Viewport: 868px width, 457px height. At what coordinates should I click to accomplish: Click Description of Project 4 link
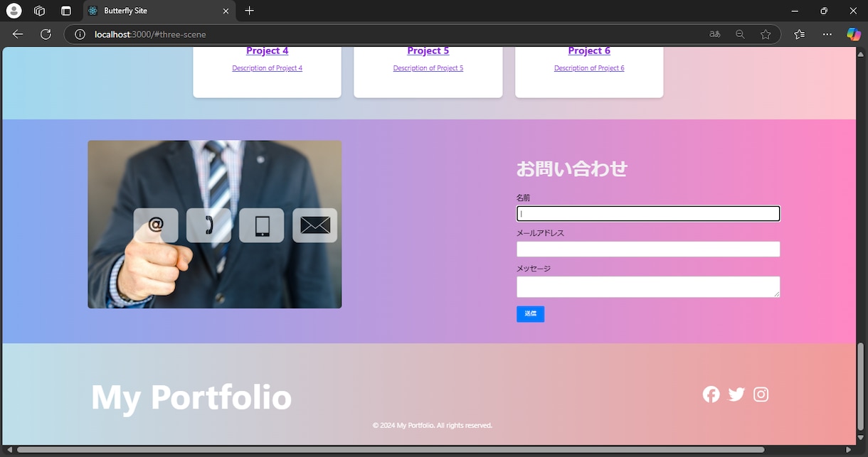pyautogui.click(x=267, y=68)
